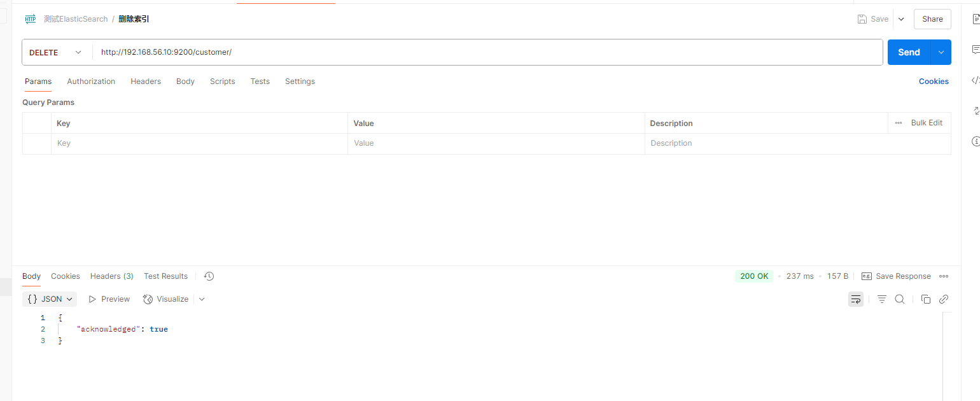
Task: Open the response Cookies tab
Action: pos(66,276)
